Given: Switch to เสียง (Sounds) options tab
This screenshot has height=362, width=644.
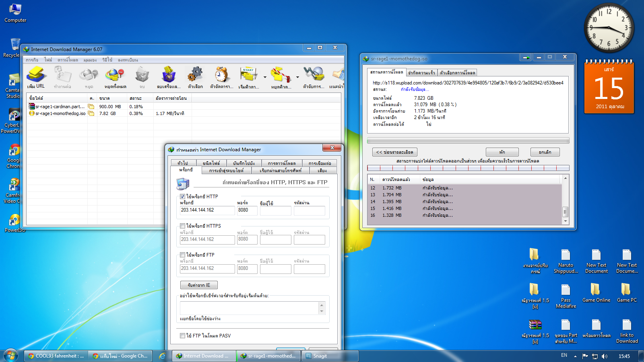Looking at the screenshot, I should click(322, 171).
